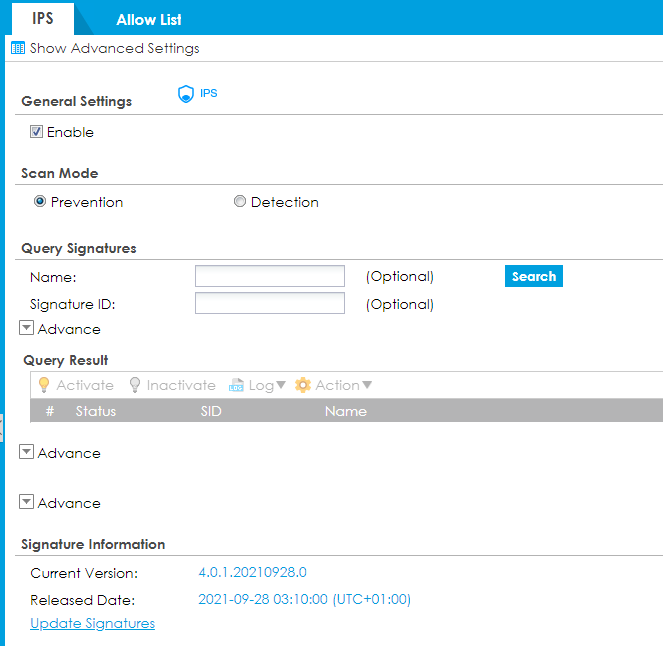This screenshot has width=663, height=646.
Task: Click the Show Advanced Settings table icon
Action: tap(17, 48)
